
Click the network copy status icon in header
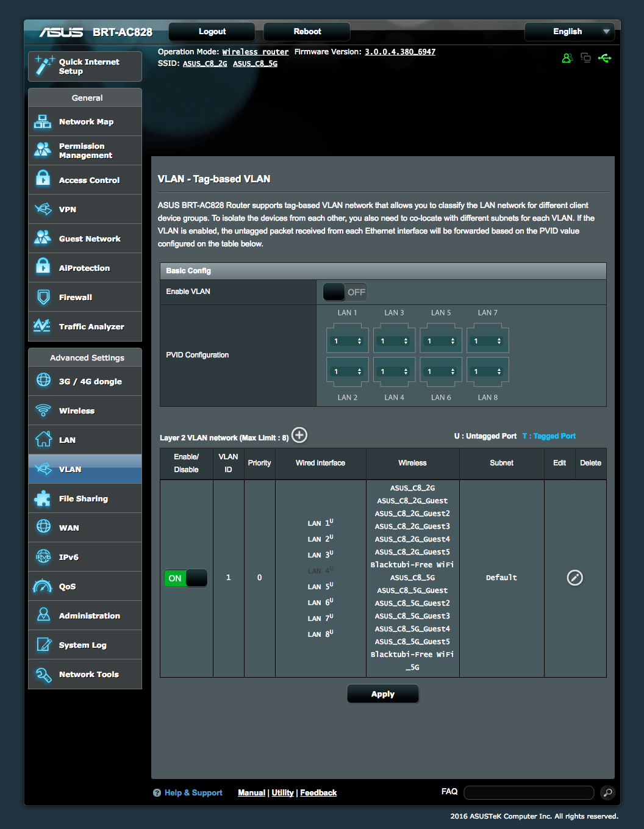[x=585, y=58]
